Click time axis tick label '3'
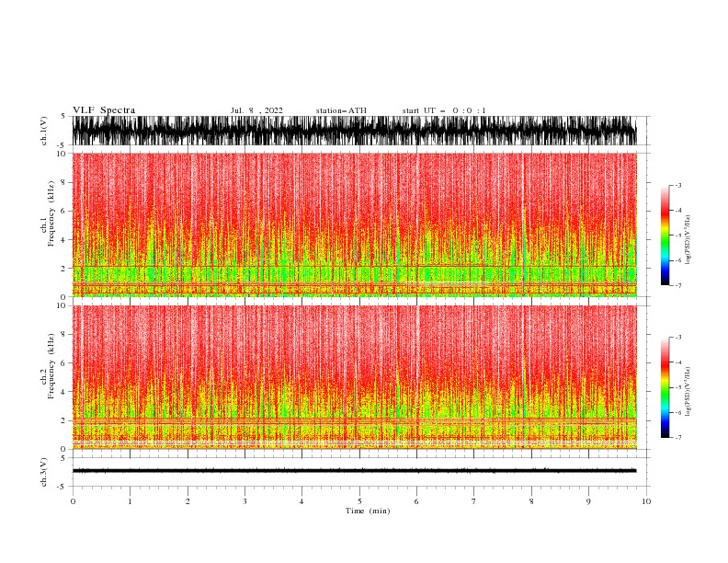This screenshot has height=563, width=728. click(245, 501)
